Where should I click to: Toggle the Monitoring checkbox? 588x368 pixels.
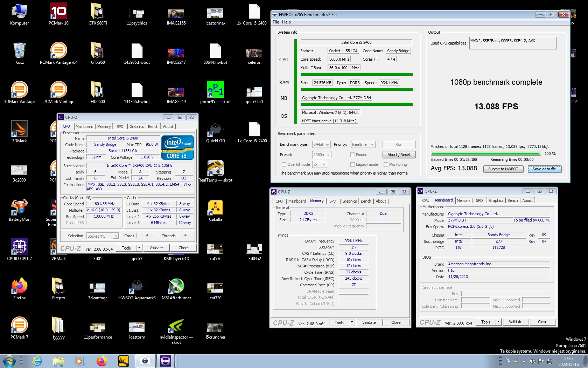tap(386, 164)
